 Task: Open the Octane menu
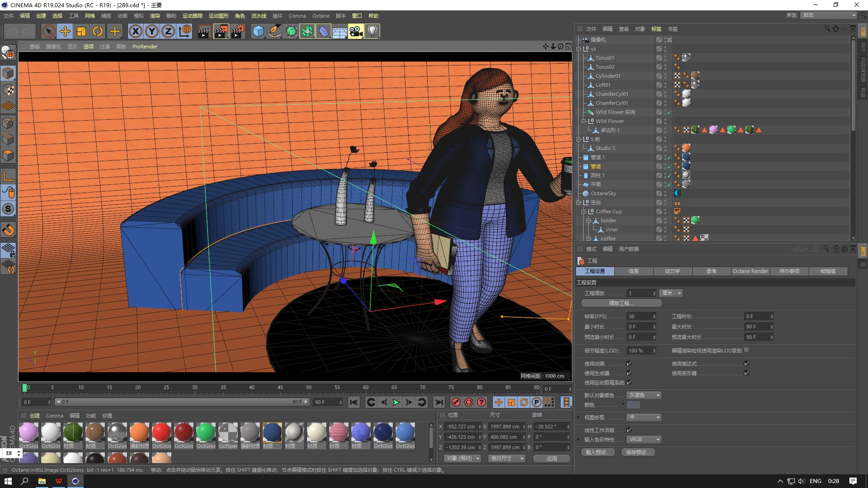point(321,16)
